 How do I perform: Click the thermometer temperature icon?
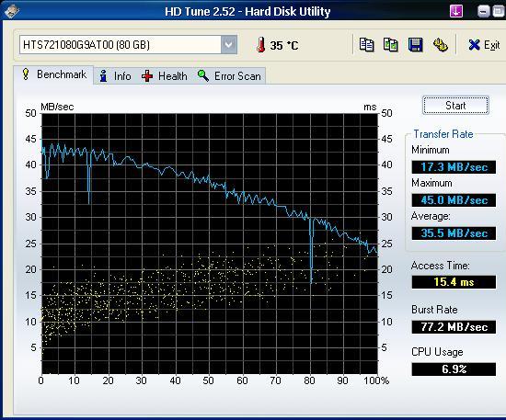[x=260, y=45]
